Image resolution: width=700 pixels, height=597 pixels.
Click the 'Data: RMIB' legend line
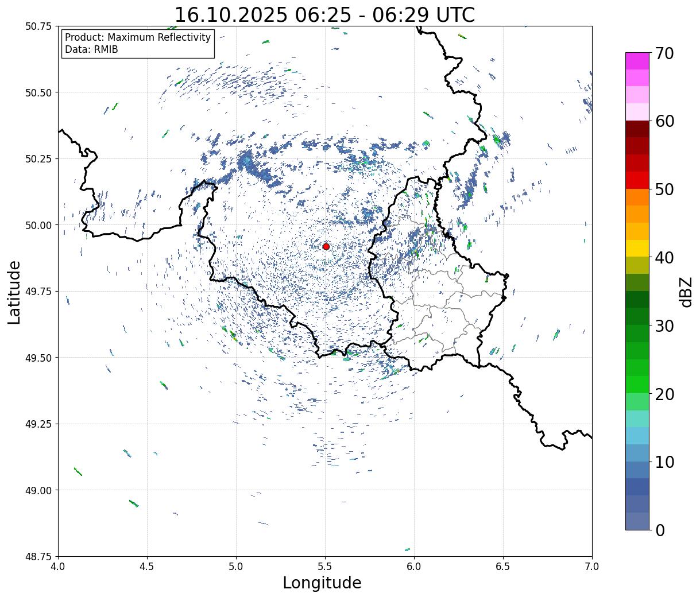tap(91, 49)
